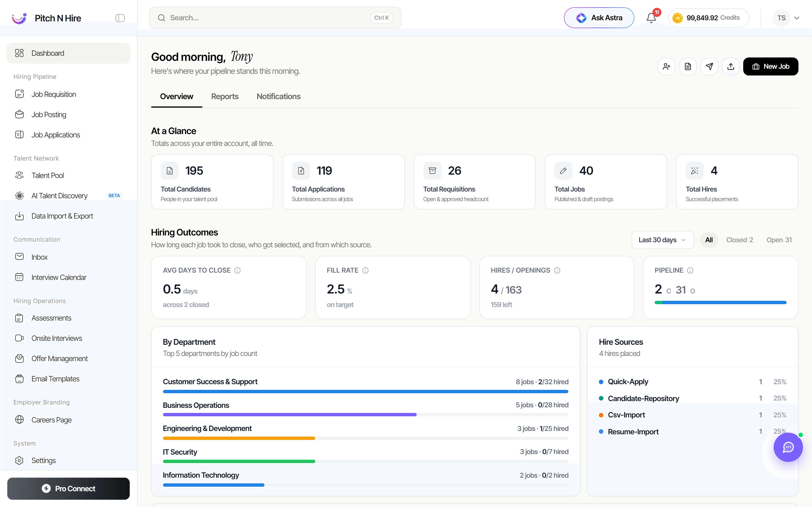Show info icon next to Fill Rate
The width and height of the screenshot is (812, 507).
(365, 270)
